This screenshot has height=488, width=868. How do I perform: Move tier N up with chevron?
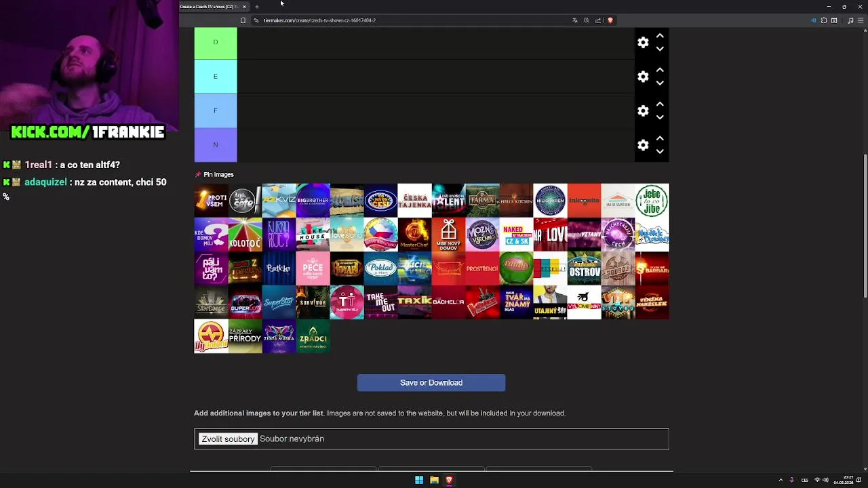(x=660, y=138)
